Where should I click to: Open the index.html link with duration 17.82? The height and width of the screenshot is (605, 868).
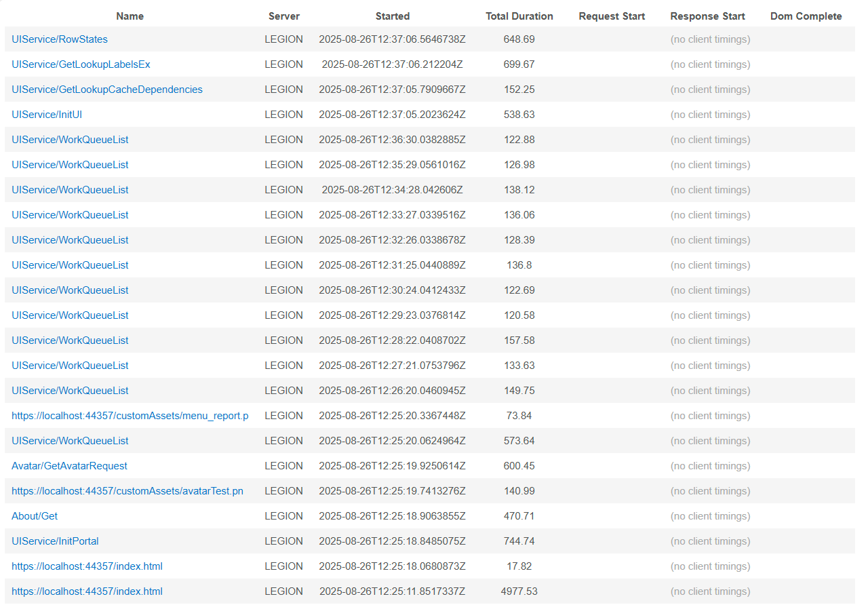point(87,566)
